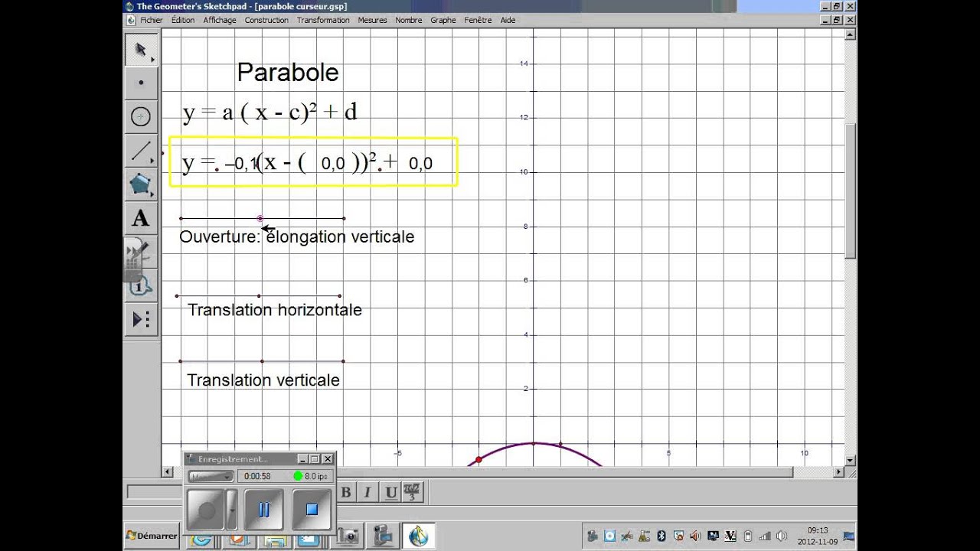This screenshot has height=551, width=980.
Task: Open the Construction menu
Action: (x=266, y=20)
